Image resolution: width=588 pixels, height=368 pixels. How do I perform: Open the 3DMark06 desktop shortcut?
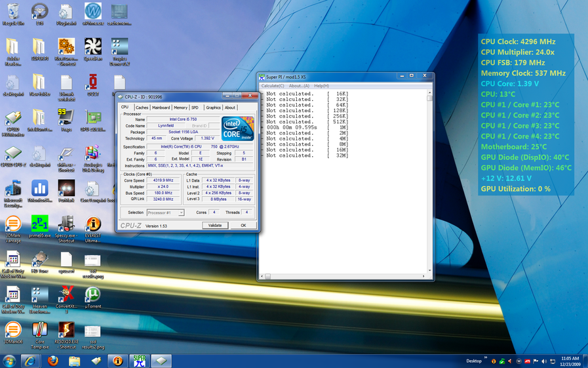[12, 333]
